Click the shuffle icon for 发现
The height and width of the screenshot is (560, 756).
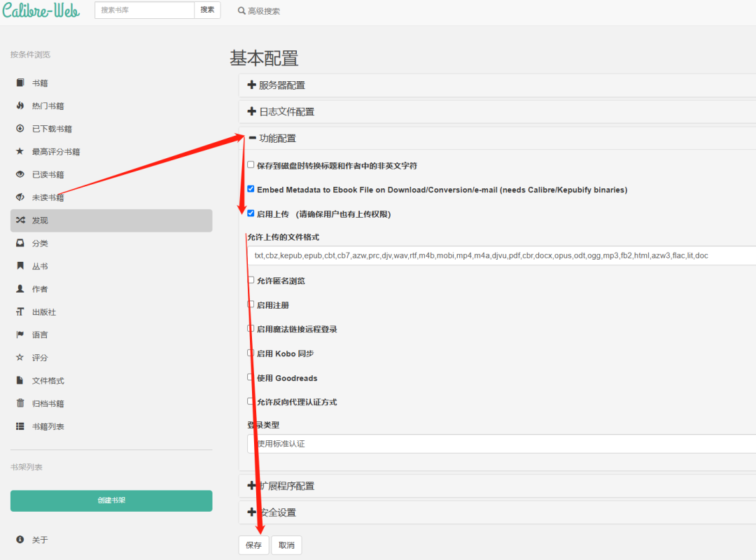(20, 220)
